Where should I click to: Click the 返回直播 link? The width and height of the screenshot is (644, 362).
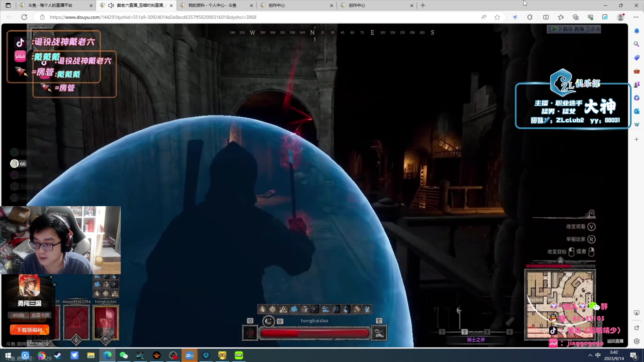[x=615, y=341]
